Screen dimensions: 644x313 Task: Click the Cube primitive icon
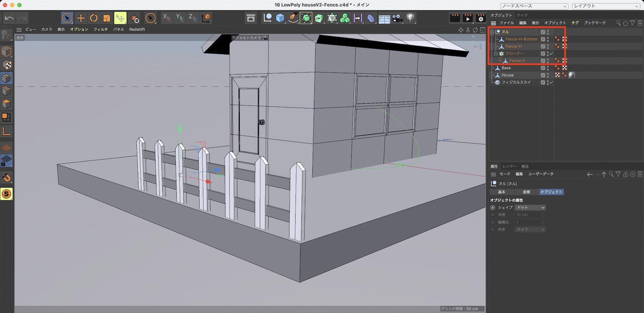click(280, 18)
